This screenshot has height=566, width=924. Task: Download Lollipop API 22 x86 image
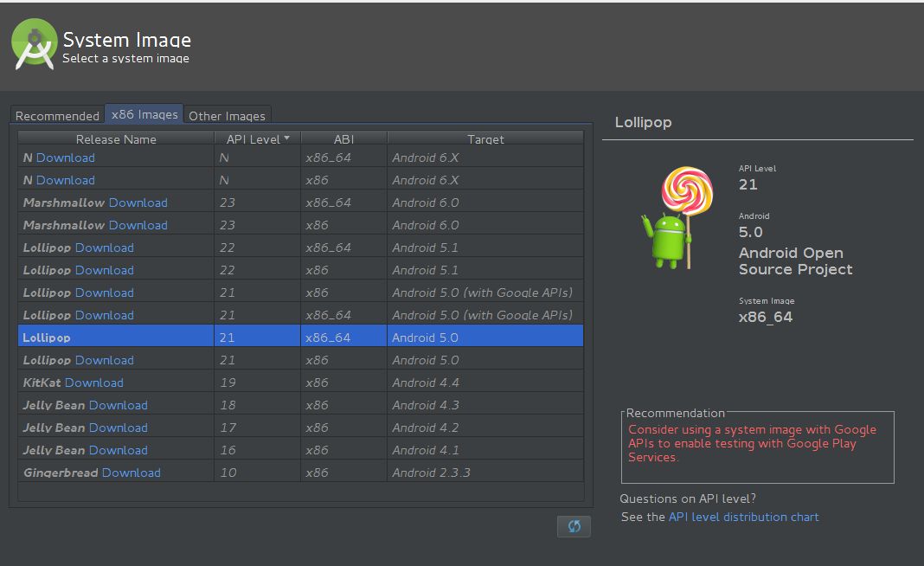coord(105,270)
